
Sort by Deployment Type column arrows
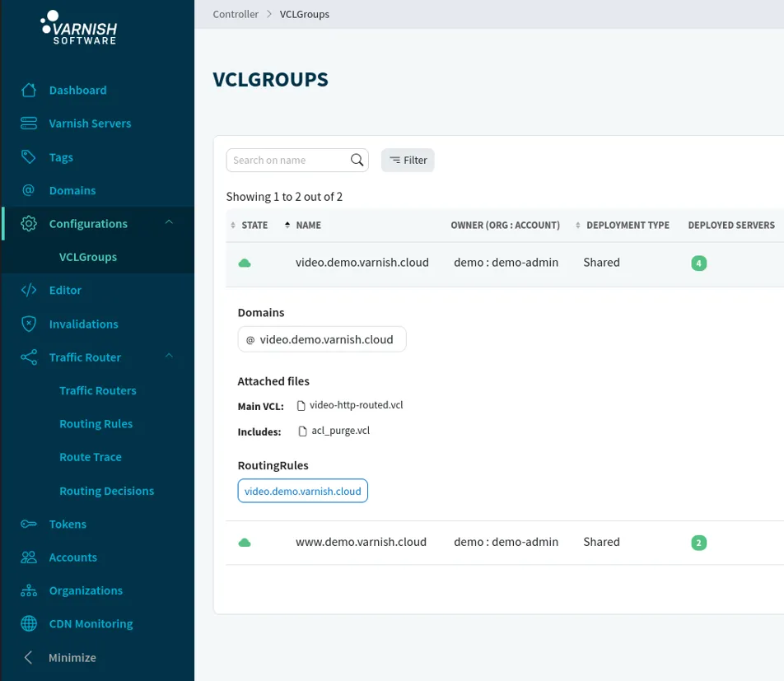(577, 226)
